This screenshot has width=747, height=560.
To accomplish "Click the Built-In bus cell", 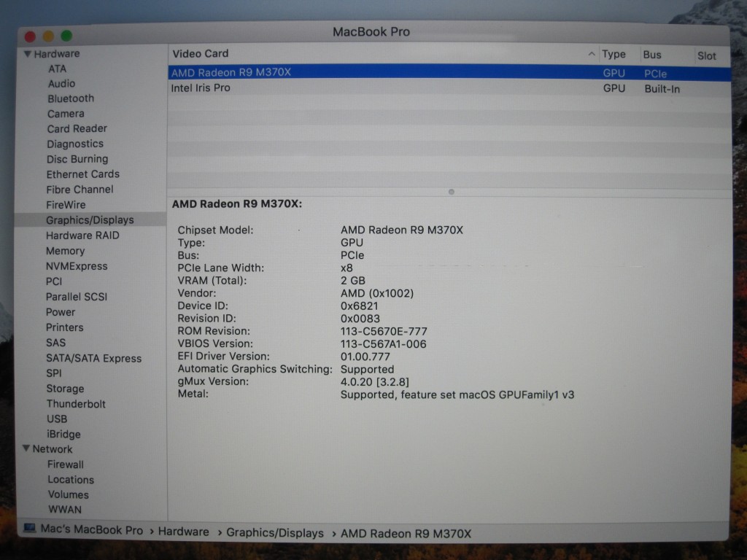I will pos(662,89).
